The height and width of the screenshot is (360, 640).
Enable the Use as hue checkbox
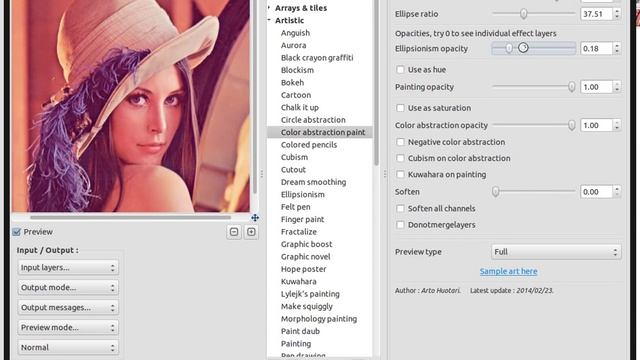(x=400, y=70)
